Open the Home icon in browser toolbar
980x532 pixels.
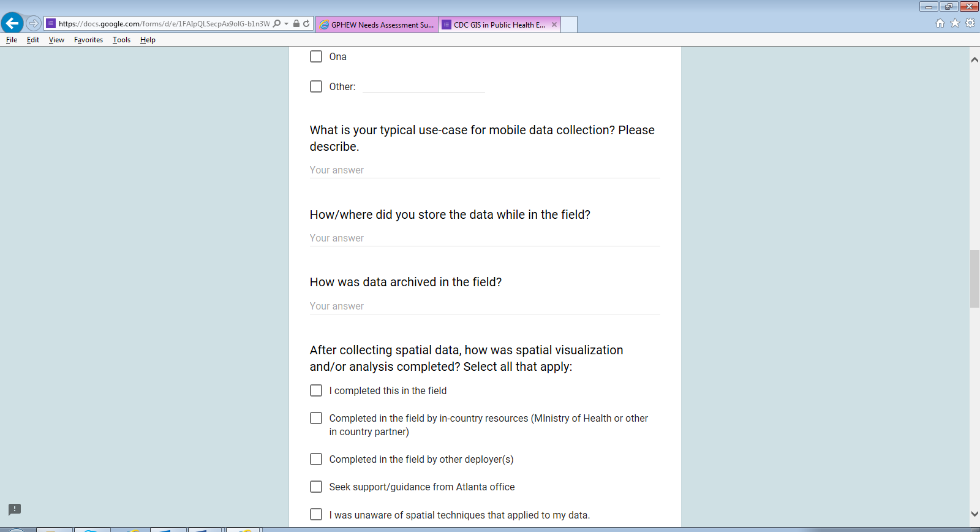tap(940, 23)
